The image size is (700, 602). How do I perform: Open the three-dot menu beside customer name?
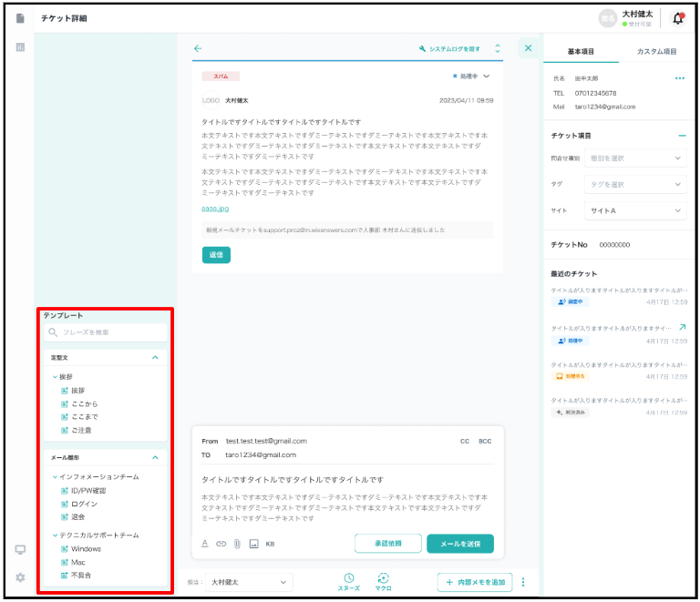pos(679,78)
